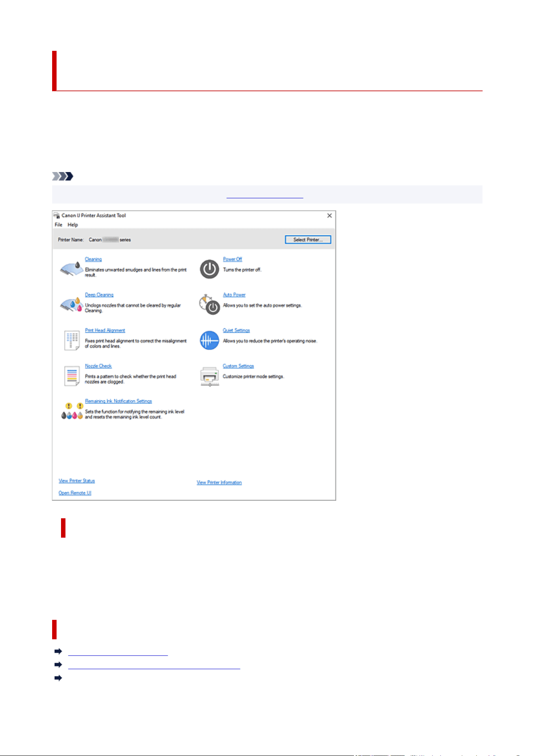Click the Deep Cleaning colored droplets icon
The height and width of the screenshot is (756, 535).
[x=72, y=304]
